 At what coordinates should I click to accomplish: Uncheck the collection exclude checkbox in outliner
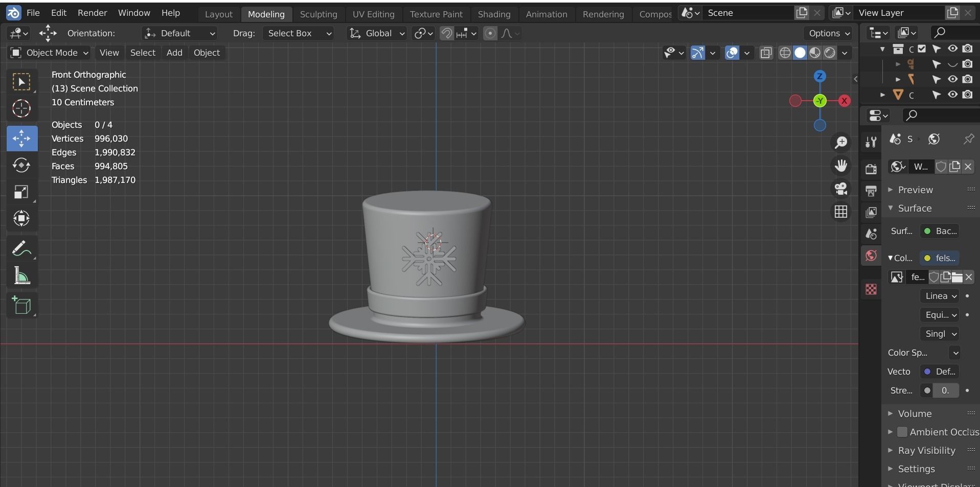coord(922,49)
